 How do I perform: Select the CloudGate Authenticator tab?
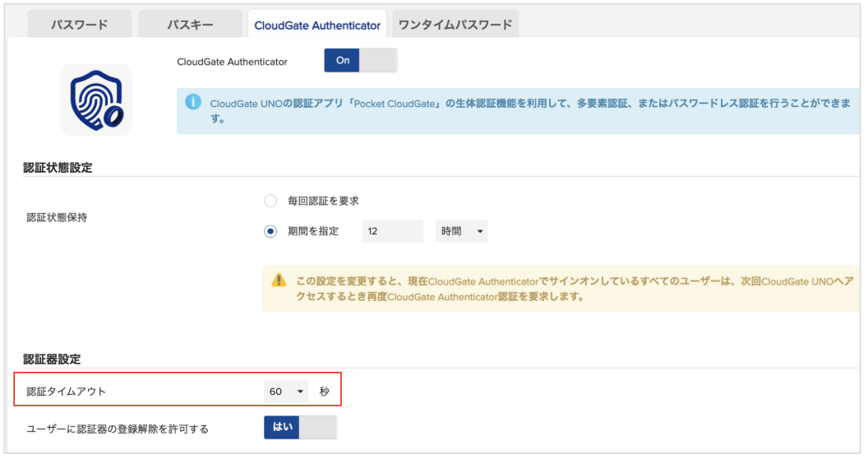coord(317,25)
